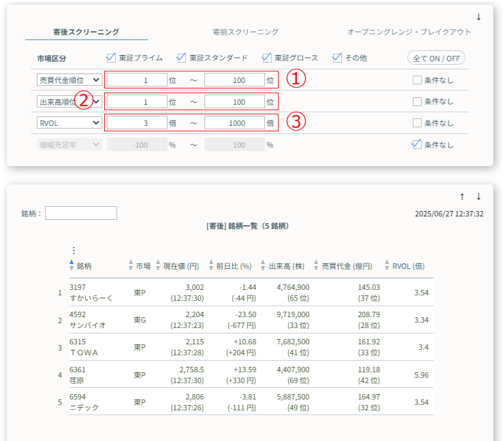Open the 出来高順位 dropdown

click(x=69, y=101)
